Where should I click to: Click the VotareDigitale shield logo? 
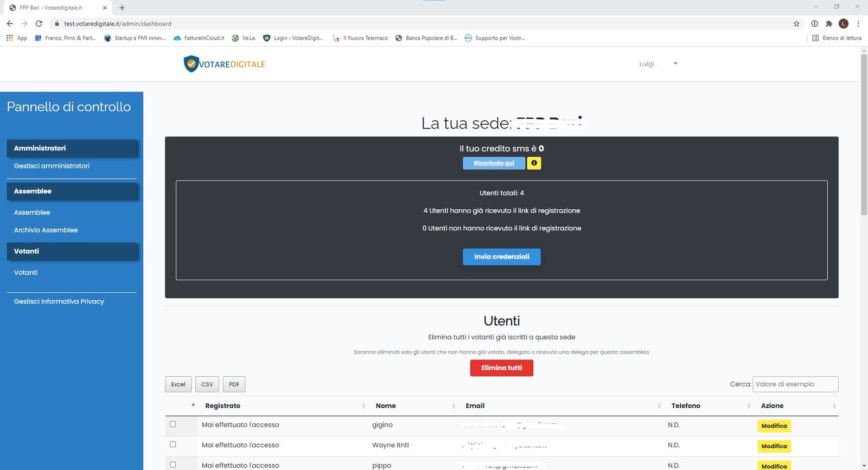192,64
